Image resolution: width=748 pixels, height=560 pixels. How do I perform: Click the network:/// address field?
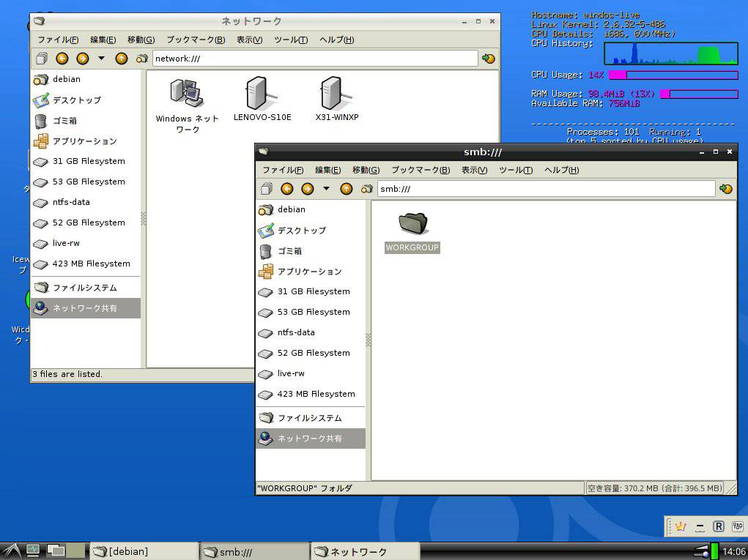click(x=315, y=59)
